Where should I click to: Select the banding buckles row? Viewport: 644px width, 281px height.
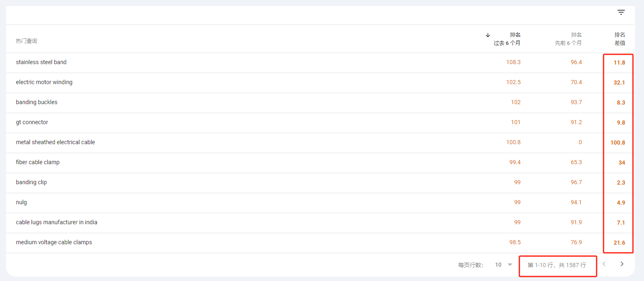320,103
